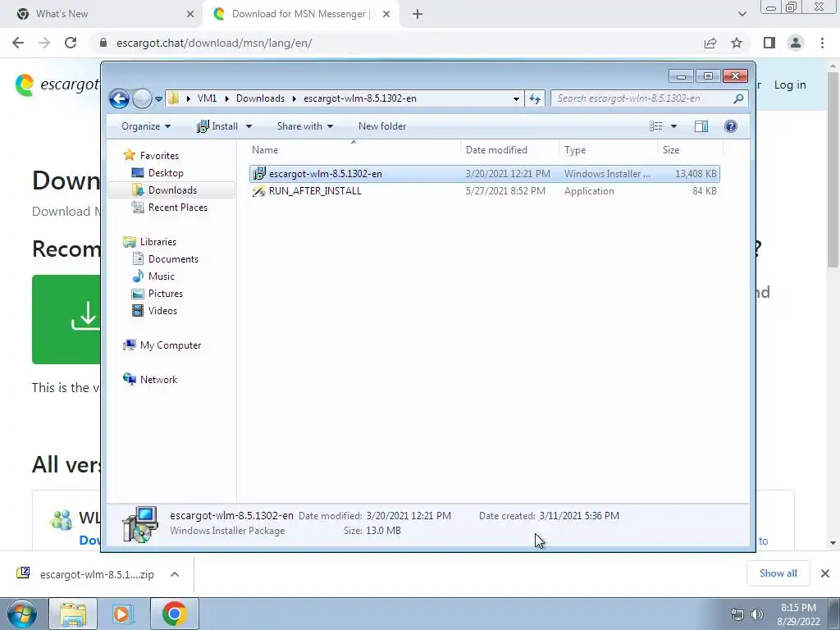Sort by Date modified column

[509, 150]
